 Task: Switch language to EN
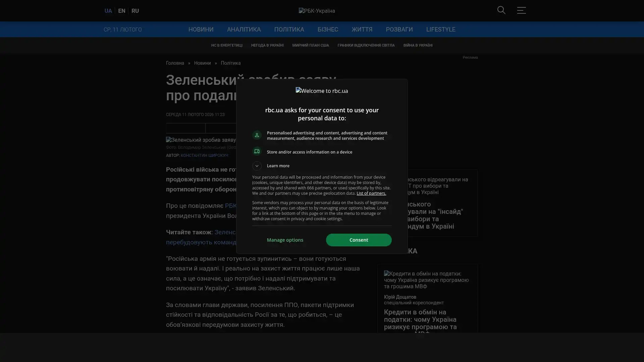pos(121,11)
